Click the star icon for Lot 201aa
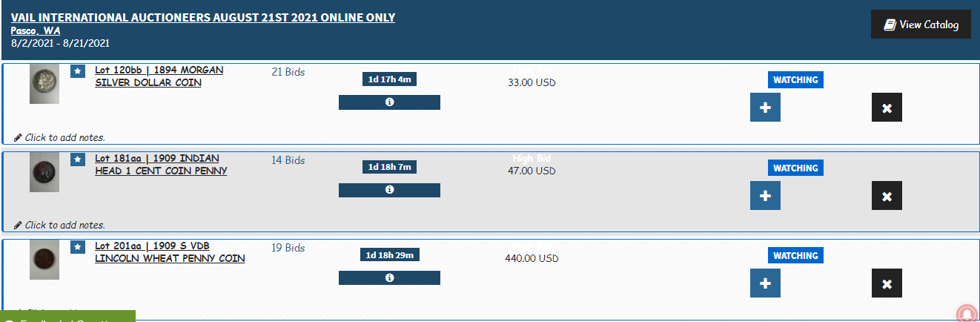980x322 pixels. [x=78, y=246]
